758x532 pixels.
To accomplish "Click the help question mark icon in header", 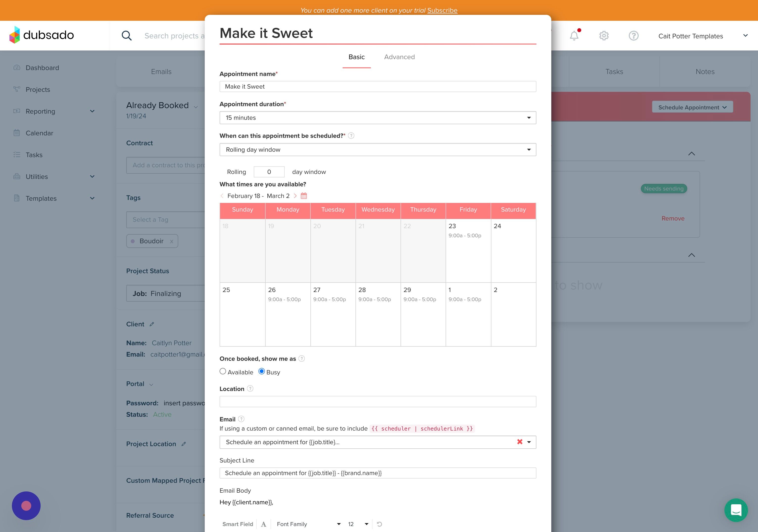I will click(x=633, y=36).
